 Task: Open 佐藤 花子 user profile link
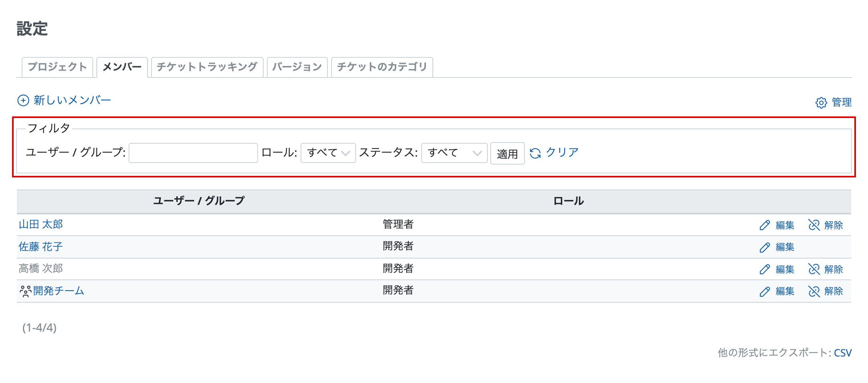coord(41,247)
